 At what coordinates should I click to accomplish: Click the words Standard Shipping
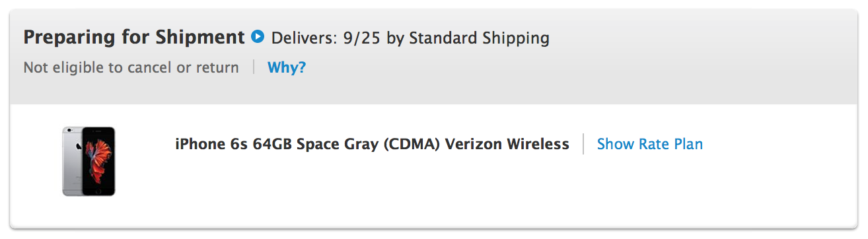479,38
